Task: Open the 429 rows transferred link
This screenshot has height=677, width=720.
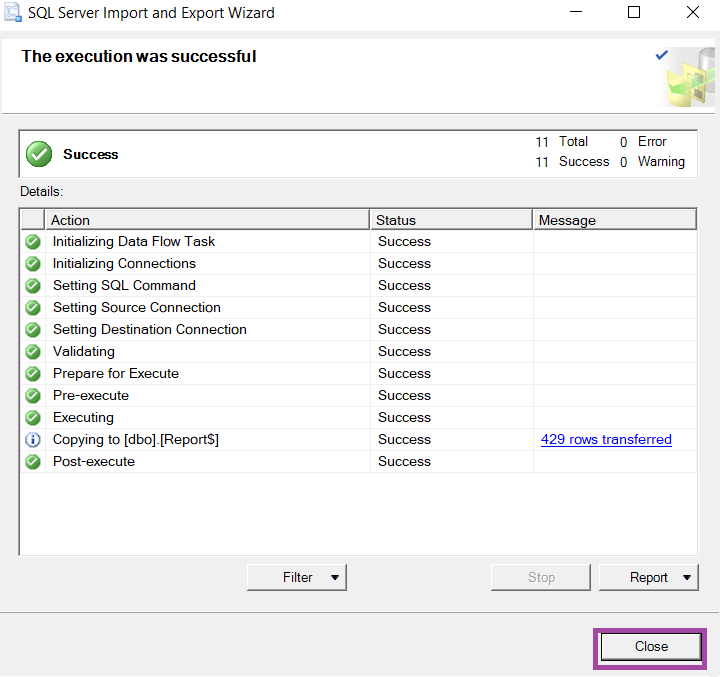Action: pos(606,440)
